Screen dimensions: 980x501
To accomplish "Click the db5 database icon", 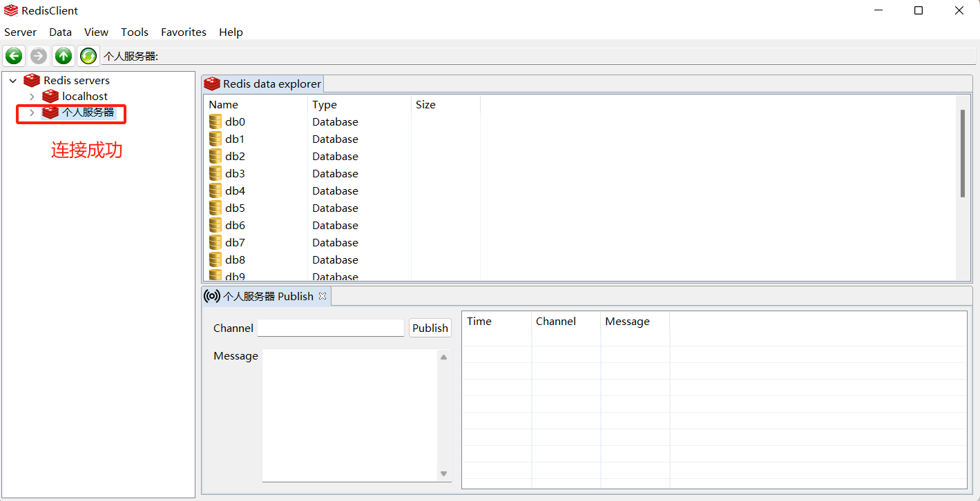I will coord(215,208).
